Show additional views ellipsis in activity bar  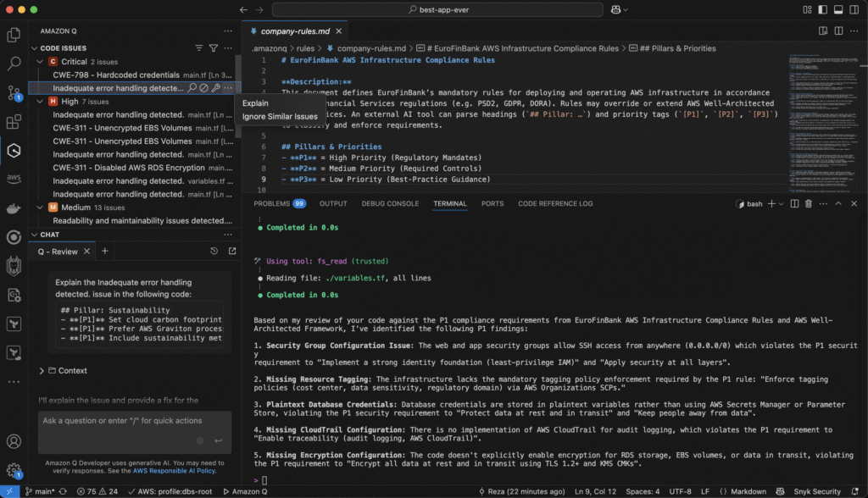[14, 382]
